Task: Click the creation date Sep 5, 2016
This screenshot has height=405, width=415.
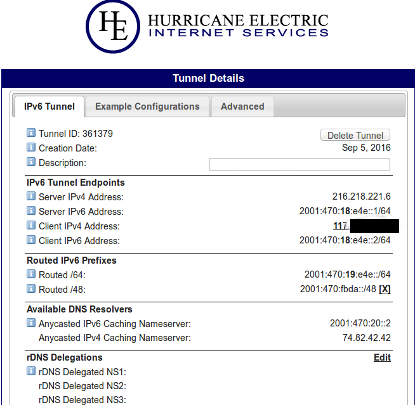Action: 366,148
